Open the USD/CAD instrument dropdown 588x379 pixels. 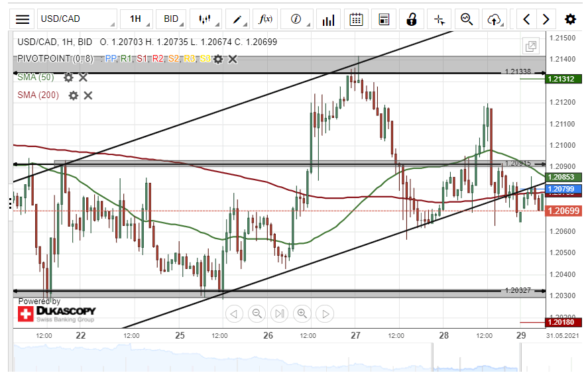point(76,19)
